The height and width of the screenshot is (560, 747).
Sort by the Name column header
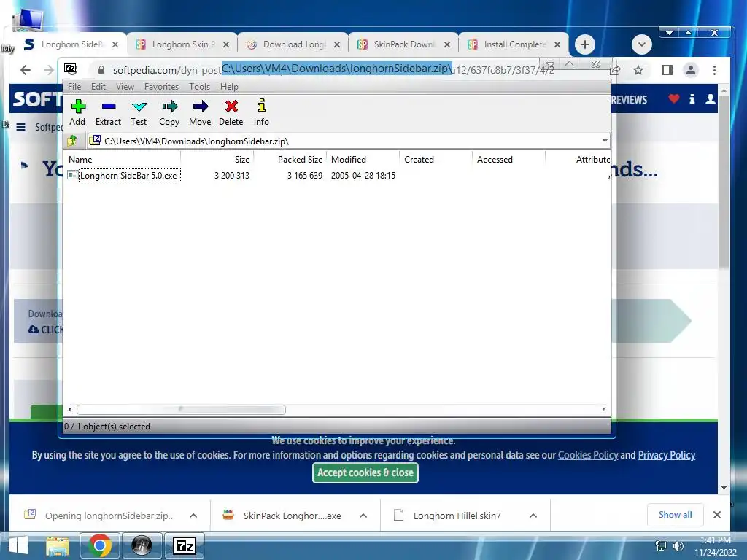[x=122, y=160]
